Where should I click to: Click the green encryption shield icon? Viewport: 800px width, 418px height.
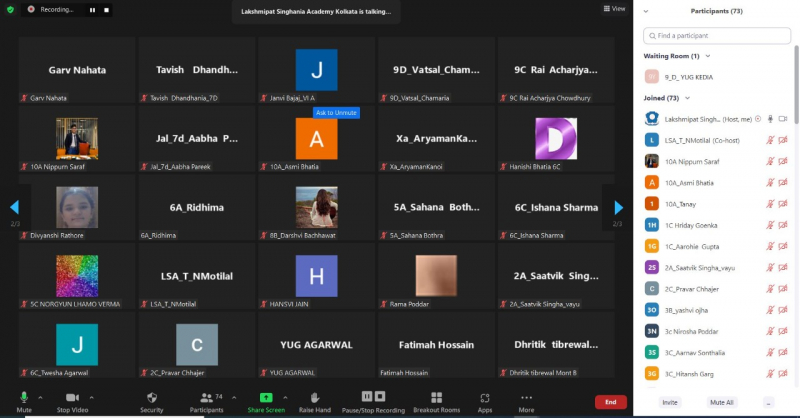coord(10,9)
